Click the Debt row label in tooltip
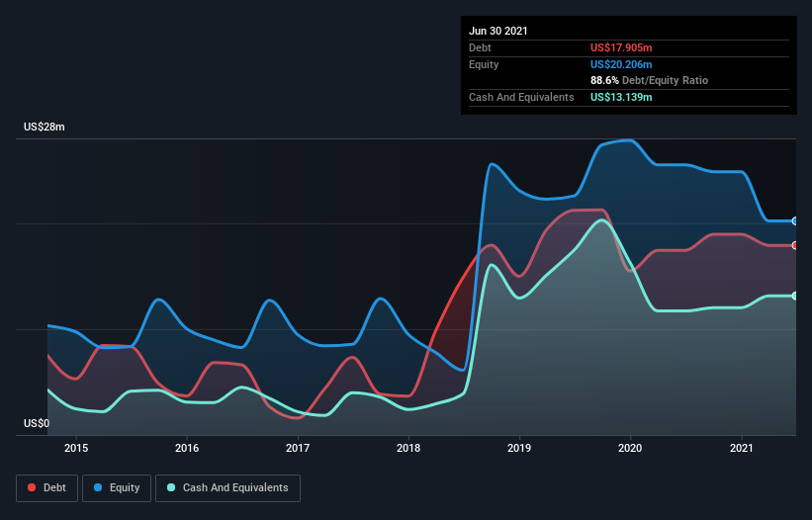The height and width of the screenshot is (520, 812). click(480, 47)
